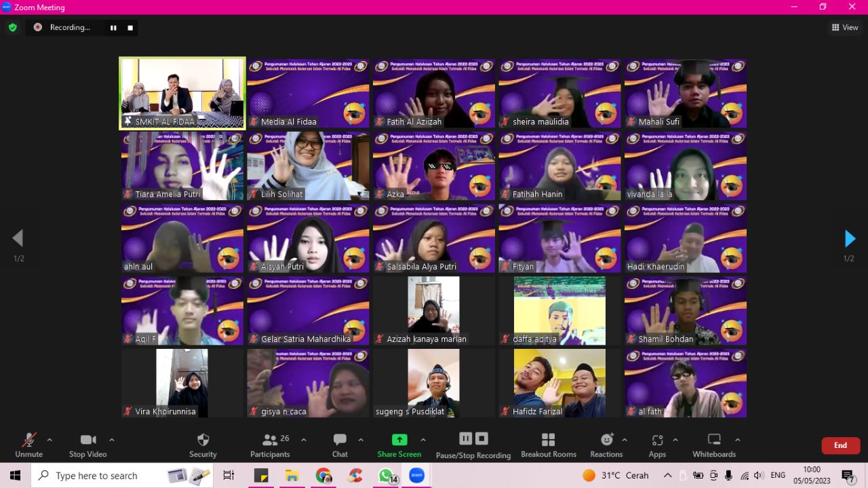Click the green encryption shield icon
This screenshot has width=868, height=488.
click(x=12, y=27)
